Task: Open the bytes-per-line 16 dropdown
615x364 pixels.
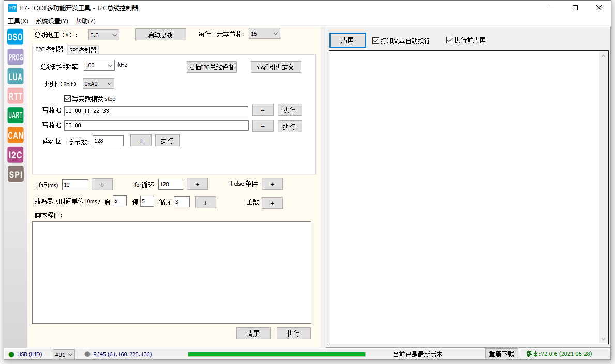Action: tap(264, 34)
